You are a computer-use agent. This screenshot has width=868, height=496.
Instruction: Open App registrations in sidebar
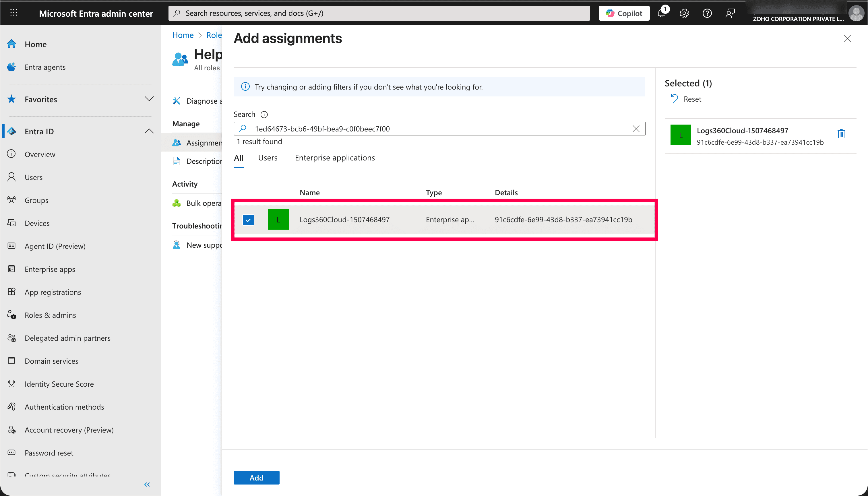pos(53,292)
